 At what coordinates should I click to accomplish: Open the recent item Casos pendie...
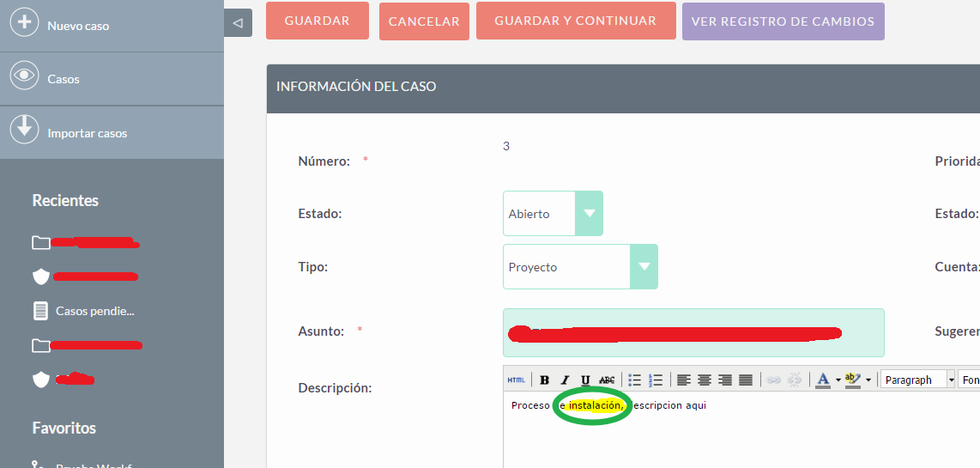pyautogui.click(x=95, y=310)
